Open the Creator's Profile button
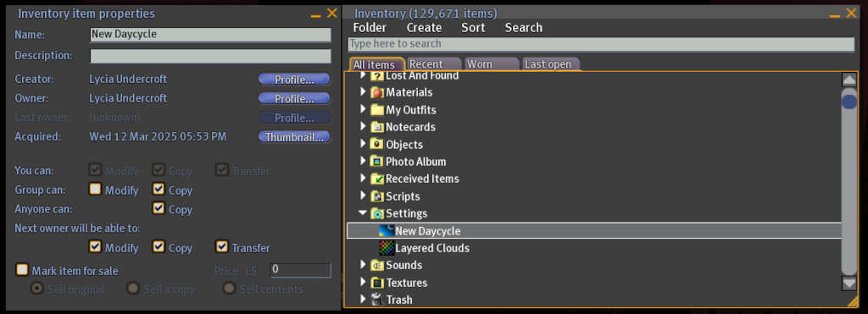 tap(294, 80)
